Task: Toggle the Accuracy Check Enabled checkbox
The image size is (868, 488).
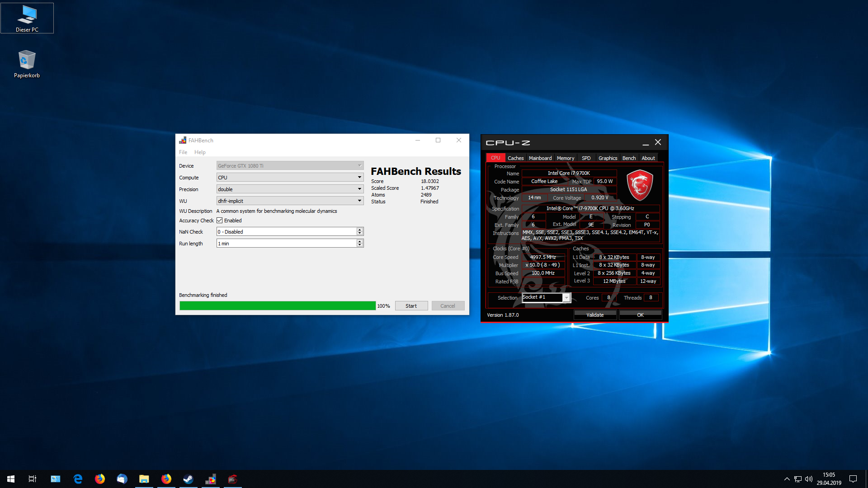Action: 220,221
